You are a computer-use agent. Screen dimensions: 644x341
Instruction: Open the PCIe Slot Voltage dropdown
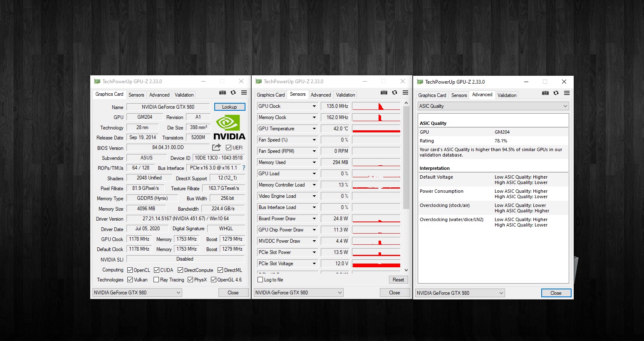tap(314, 264)
